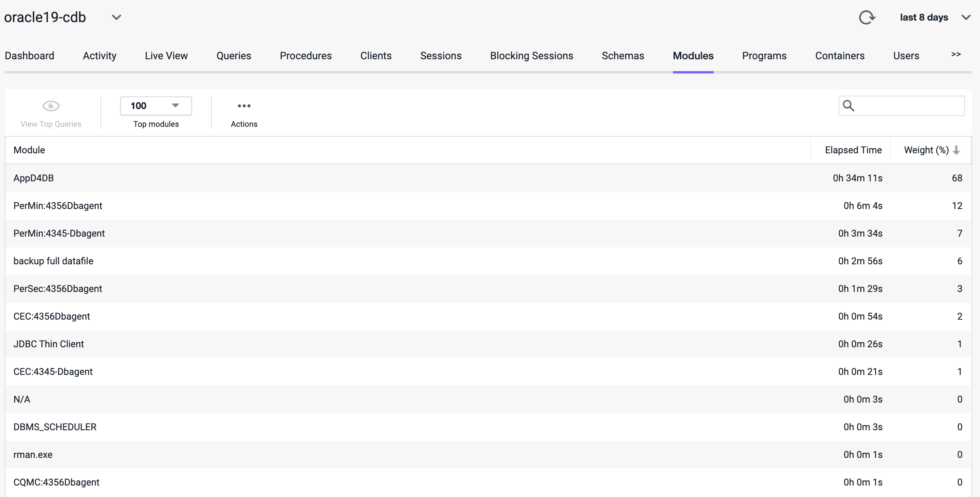Click the Module column header

tap(29, 150)
